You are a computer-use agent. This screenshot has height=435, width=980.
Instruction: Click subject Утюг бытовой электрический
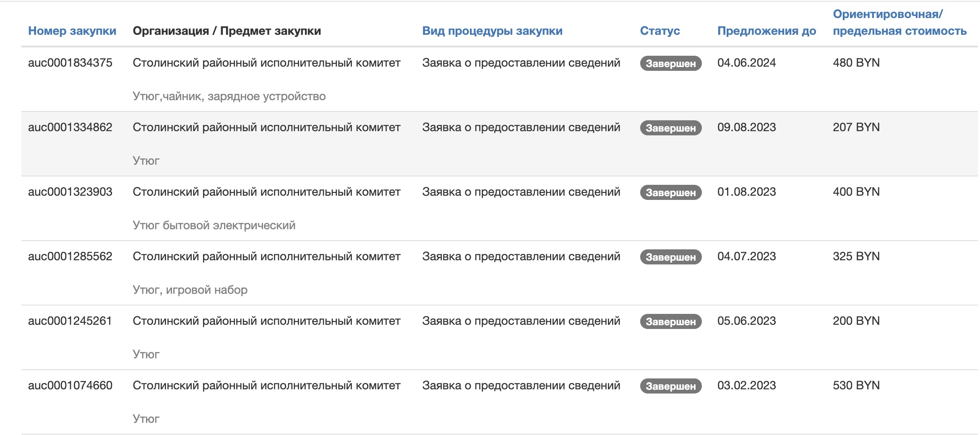tap(214, 225)
